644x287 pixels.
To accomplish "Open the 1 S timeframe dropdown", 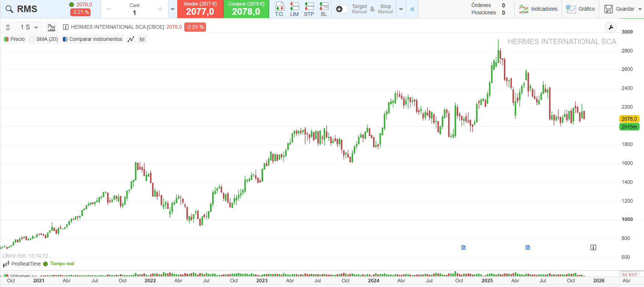I will coord(29,27).
